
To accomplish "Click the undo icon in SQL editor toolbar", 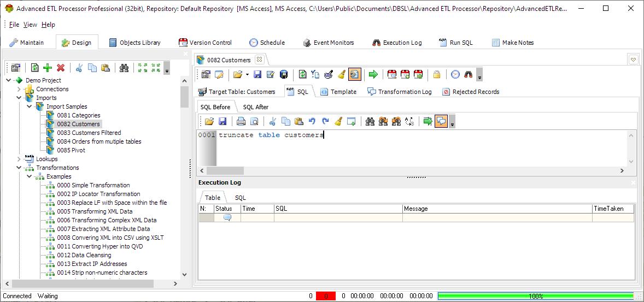I will [x=312, y=121].
